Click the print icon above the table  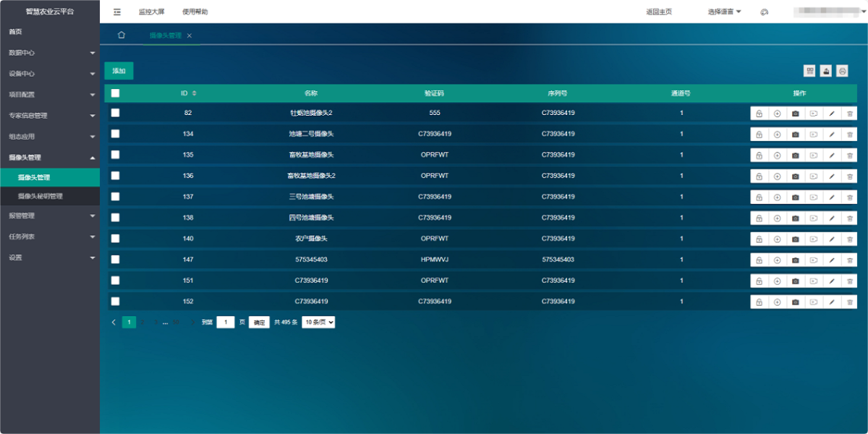pyautogui.click(x=842, y=71)
